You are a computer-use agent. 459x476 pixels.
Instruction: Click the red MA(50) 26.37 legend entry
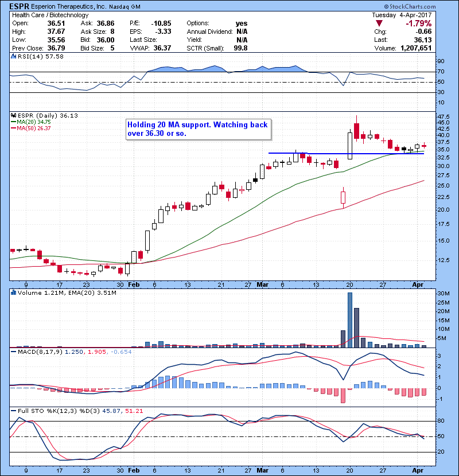coord(31,128)
